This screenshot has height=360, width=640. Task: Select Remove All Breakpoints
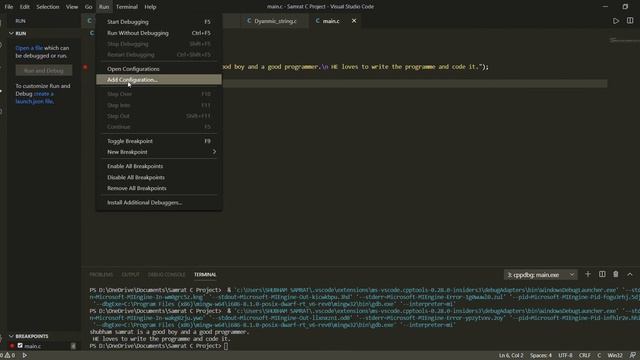[159, 188]
